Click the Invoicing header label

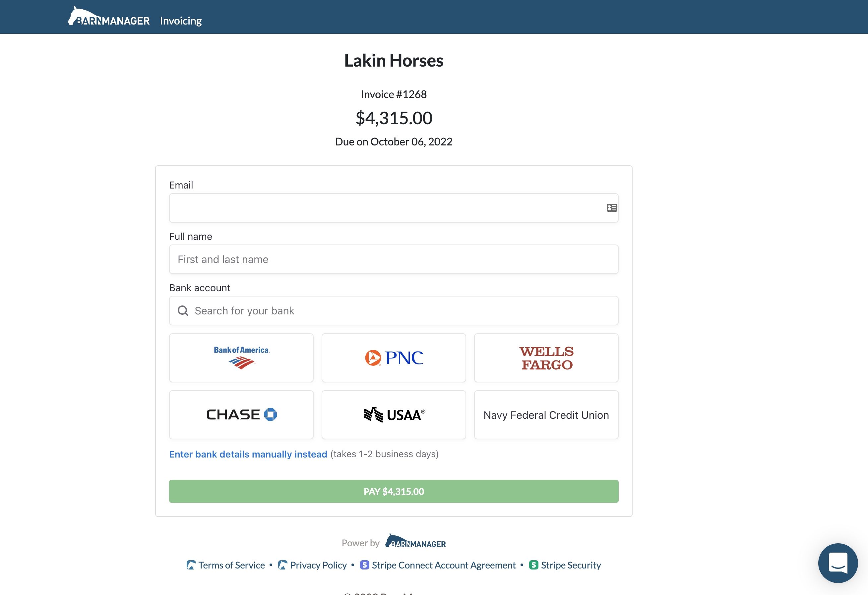(x=181, y=21)
